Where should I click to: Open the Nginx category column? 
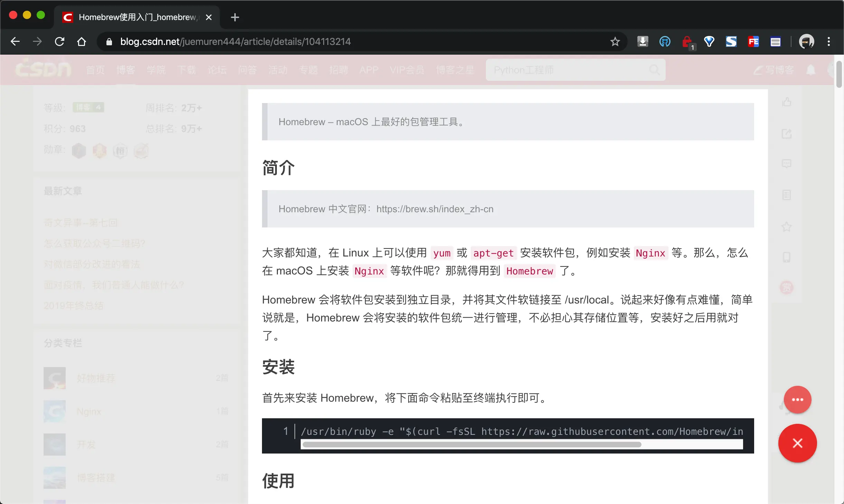tap(89, 411)
